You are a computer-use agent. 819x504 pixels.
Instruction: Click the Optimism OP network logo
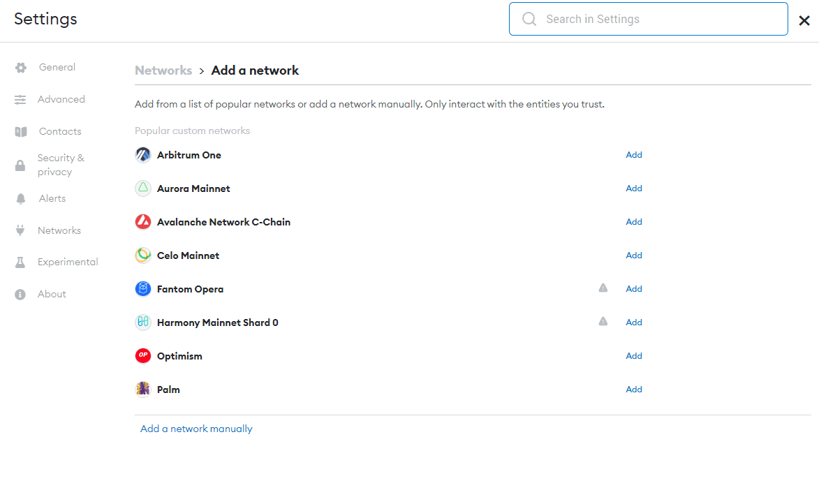click(x=143, y=356)
